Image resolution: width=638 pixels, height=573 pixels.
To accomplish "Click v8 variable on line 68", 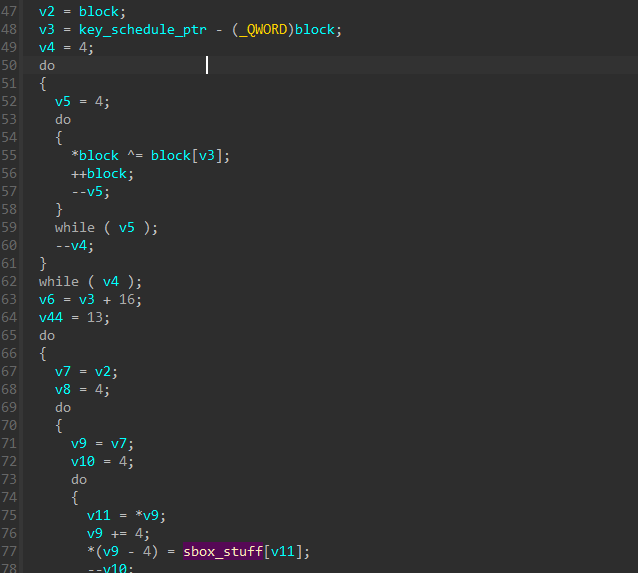I will pyautogui.click(x=63, y=389).
